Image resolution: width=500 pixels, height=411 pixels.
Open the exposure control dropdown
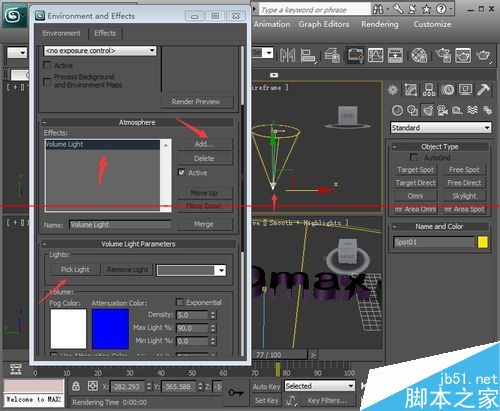click(x=100, y=51)
